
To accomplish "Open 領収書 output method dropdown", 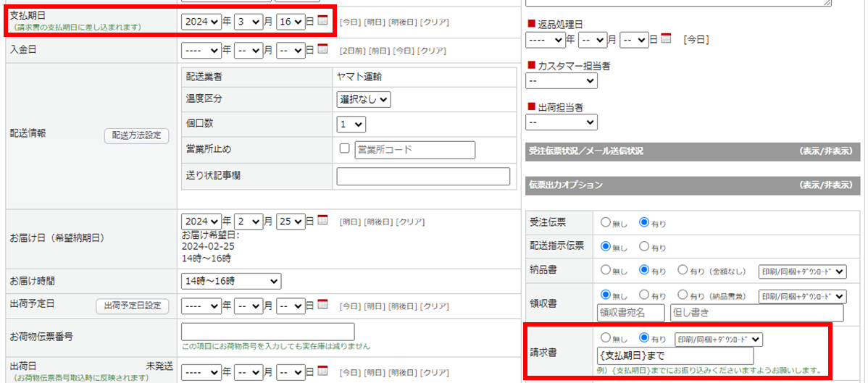I will click(803, 296).
